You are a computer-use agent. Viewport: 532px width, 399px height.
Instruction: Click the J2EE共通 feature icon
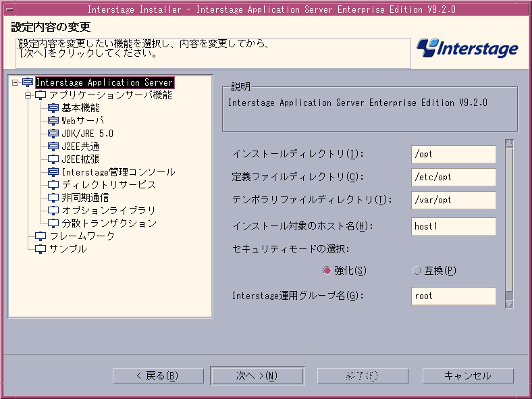pos(53,147)
